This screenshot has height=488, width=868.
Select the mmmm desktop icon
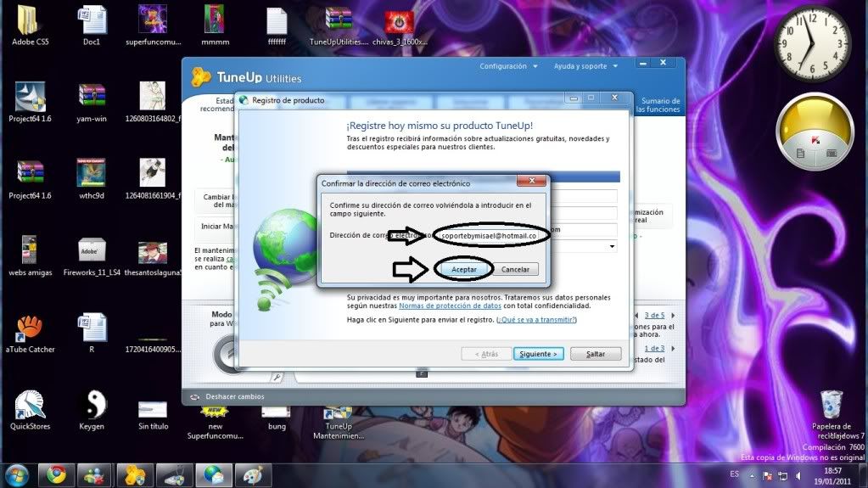point(215,25)
